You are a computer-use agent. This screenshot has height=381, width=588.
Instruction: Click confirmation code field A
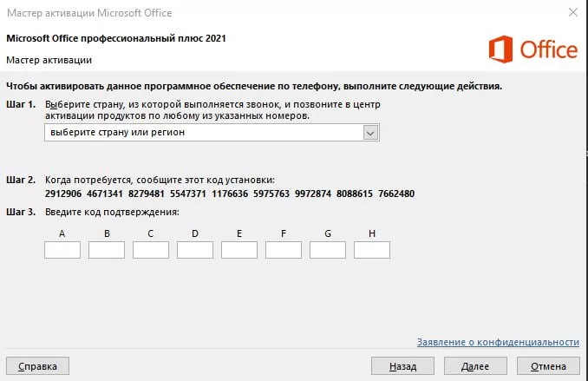[62, 250]
